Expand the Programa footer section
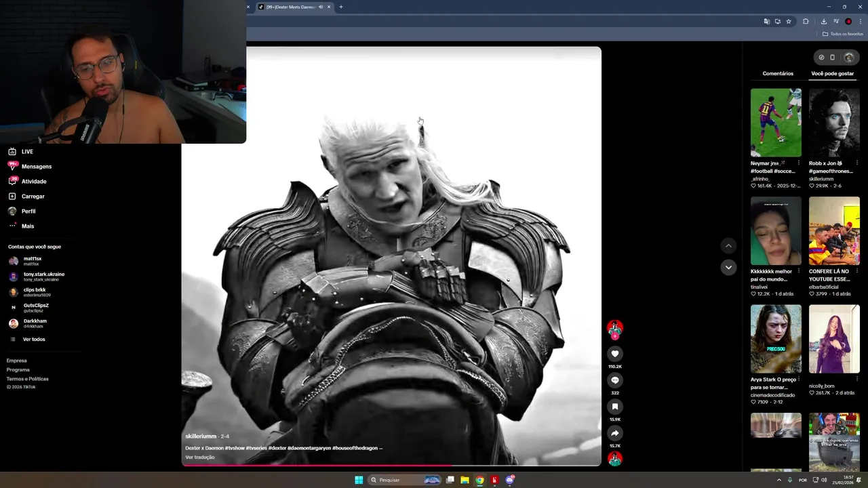Image resolution: width=868 pixels, height=488 pixels. tap(18, 370)
